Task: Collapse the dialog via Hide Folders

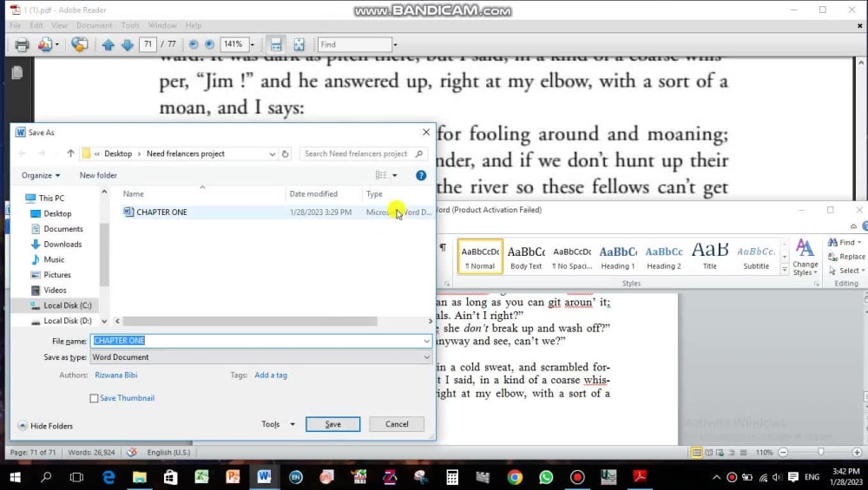Action: coord(45,426)
